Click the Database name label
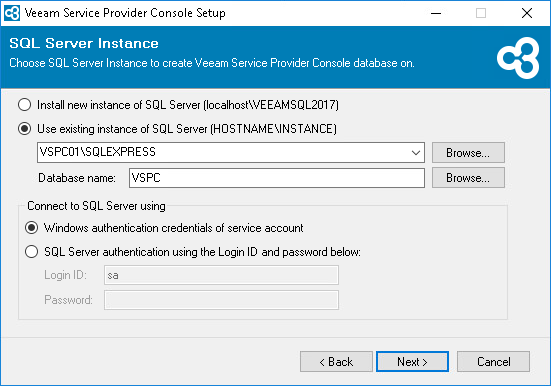 (77, 178)
